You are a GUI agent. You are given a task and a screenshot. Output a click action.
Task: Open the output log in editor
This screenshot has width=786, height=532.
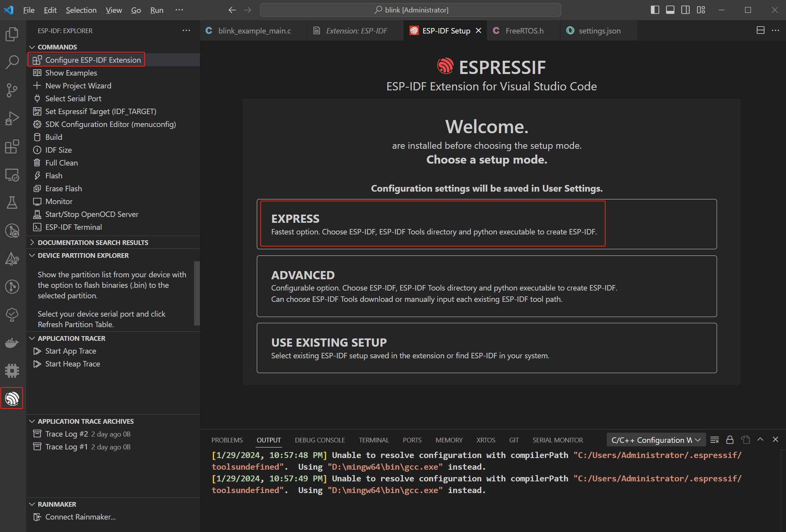pyautogui.click(x=745, y=440)
